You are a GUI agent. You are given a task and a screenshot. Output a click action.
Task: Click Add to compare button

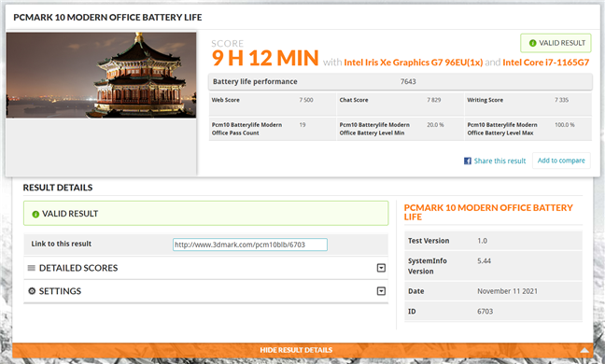point(561,161)
